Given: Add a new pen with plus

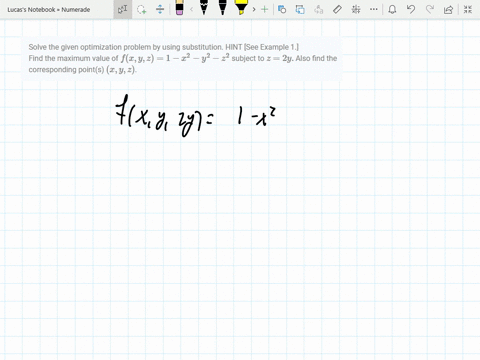Looking at the screenshot, I should click(264, 9).
